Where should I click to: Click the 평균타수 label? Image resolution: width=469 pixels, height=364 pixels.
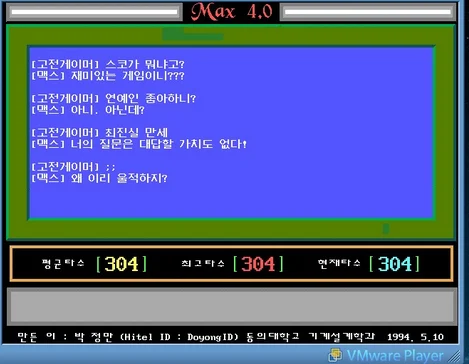click(63, 263)
